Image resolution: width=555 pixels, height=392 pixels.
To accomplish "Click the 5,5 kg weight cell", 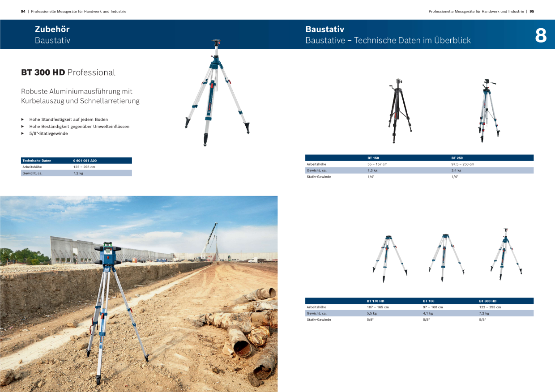I will (x=372, y=314).
